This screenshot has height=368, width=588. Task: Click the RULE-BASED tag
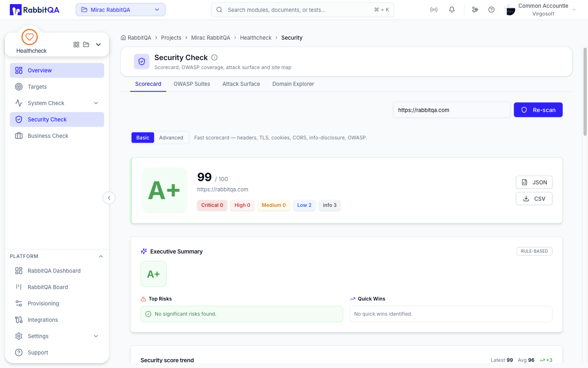click(x=535, y=251)
